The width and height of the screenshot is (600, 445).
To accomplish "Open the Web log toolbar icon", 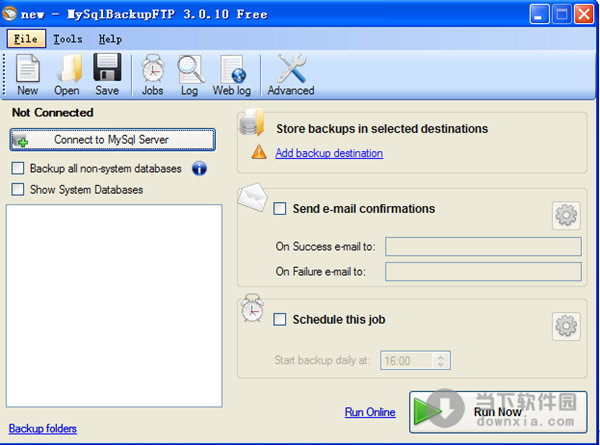I will [230, 74].
